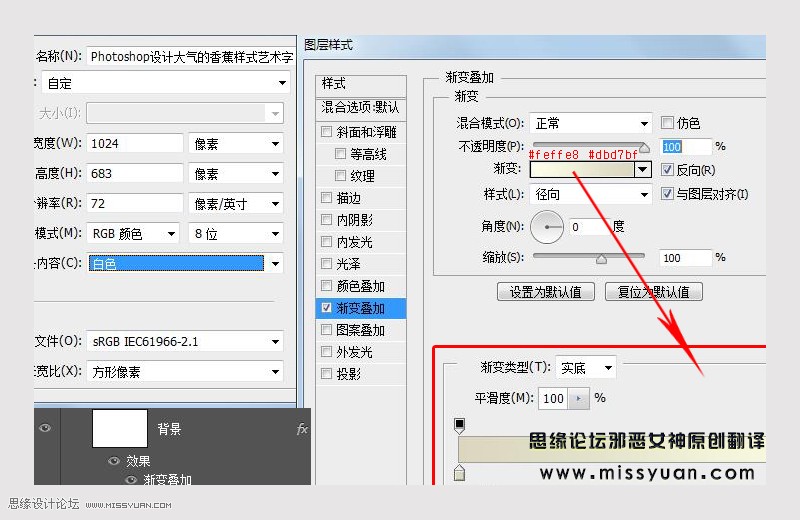800x520 pixels.
Task: Click the 平滑度 flyout arrow button
Action: pyautogui.click(x=578, y=398)
